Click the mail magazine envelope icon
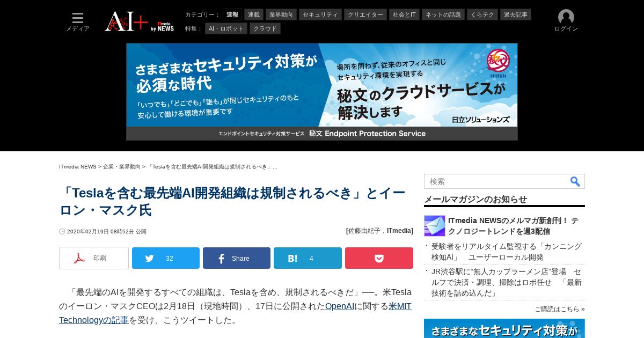Screen dimensions: 644x338 point(435,226)
